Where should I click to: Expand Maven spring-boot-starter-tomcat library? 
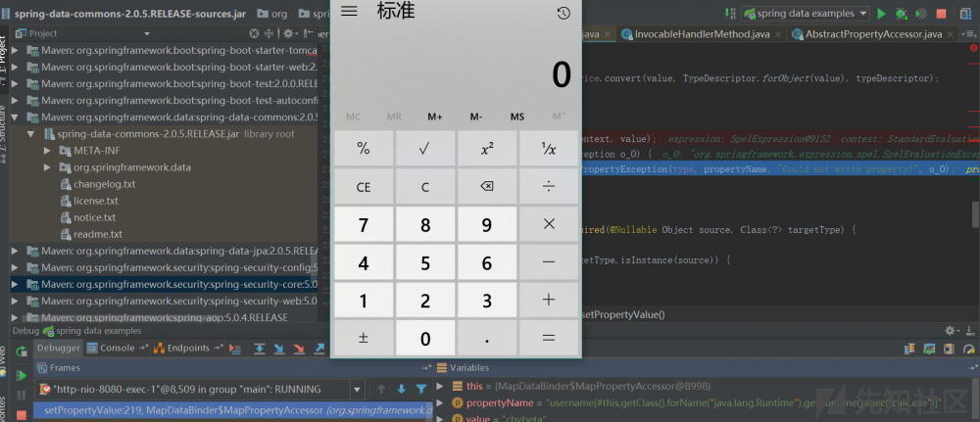(x=17, y=51)
